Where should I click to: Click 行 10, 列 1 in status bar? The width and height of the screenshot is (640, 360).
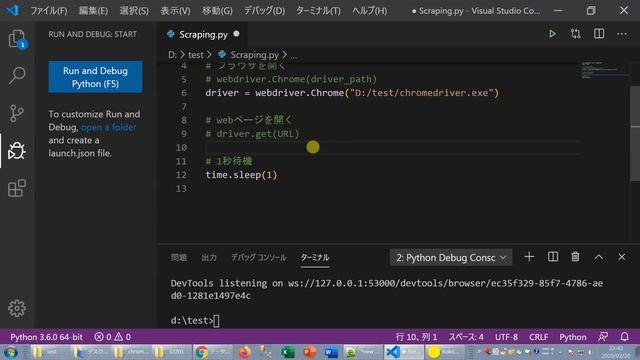pyautogui.click(x=416, y=337)
